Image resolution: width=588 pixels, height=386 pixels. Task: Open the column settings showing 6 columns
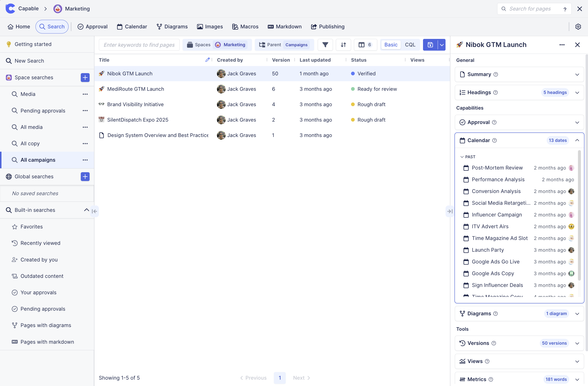point(365,45)
